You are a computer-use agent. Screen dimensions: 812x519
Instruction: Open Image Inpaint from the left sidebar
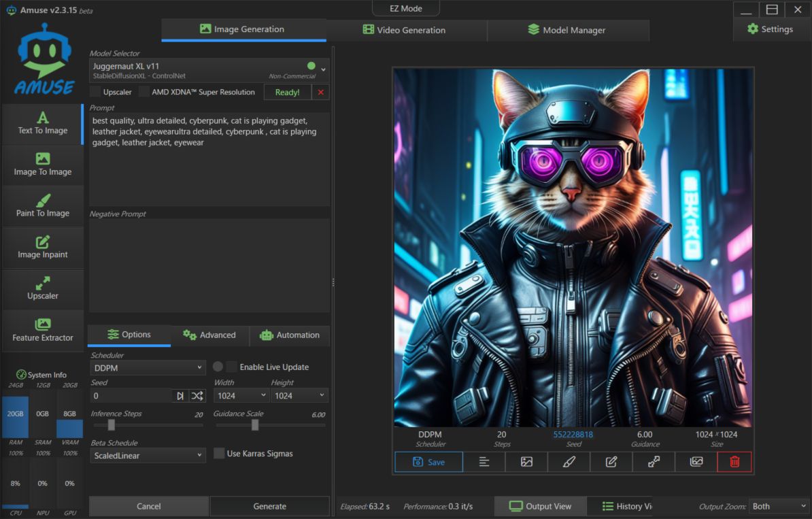pos(43,247)
